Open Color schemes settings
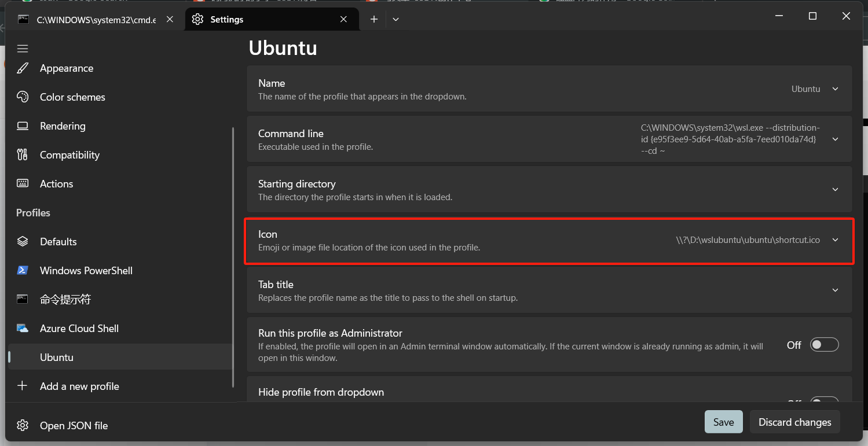Viewport: 868px width, 446px height. coord(22,97)
